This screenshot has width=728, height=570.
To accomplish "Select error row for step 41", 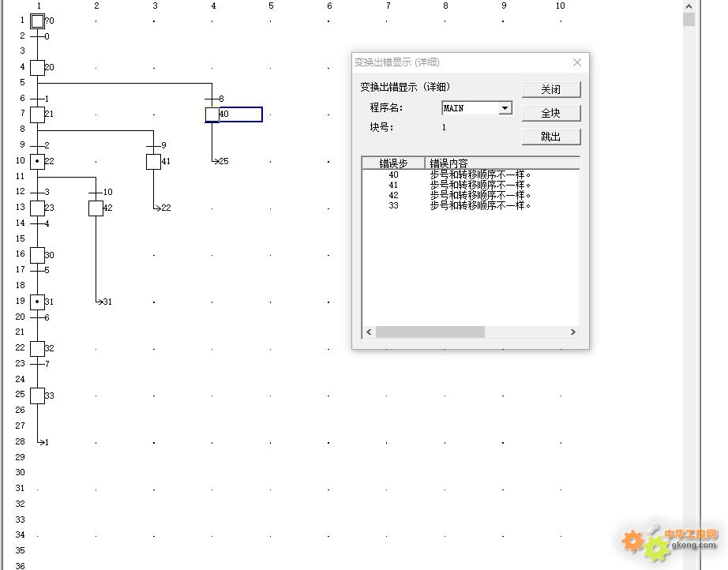I will [471, 186].
